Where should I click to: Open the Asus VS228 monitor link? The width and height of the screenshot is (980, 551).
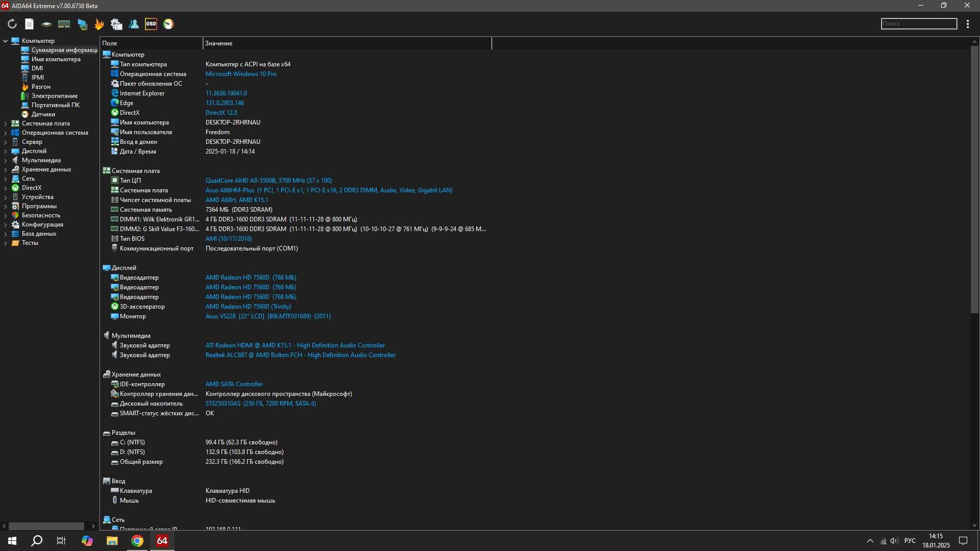(268, 316)
